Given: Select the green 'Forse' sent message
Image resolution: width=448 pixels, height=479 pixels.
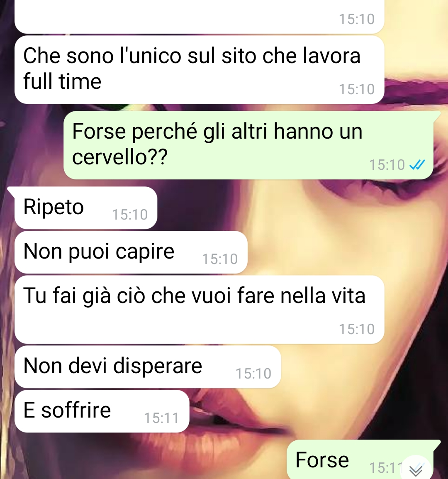Looking at the screenshot, I should [360, 460].
